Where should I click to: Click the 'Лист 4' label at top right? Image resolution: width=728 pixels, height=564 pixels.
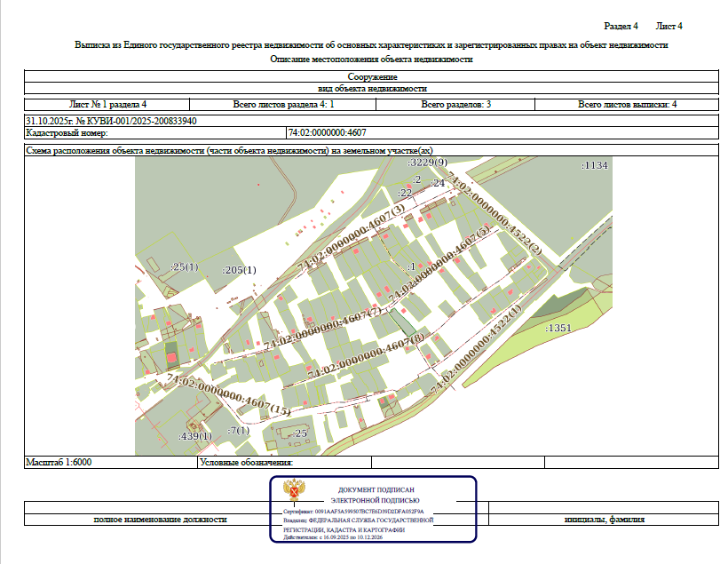pos(669,26)
